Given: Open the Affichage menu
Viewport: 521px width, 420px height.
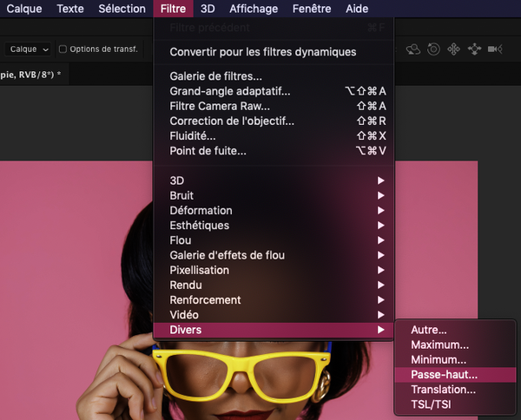Looking at the screenshot, I should coord(254,9).
